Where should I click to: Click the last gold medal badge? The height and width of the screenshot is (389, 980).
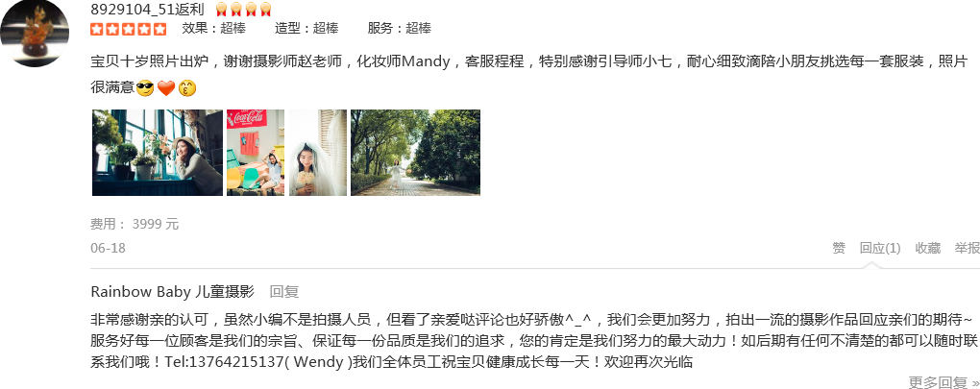point(265,9)
